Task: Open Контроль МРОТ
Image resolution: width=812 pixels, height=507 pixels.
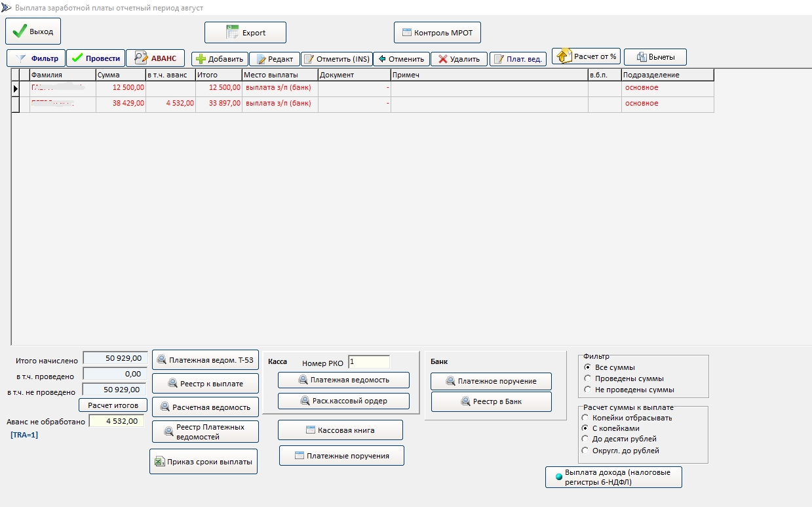Action: click(438, 33)
